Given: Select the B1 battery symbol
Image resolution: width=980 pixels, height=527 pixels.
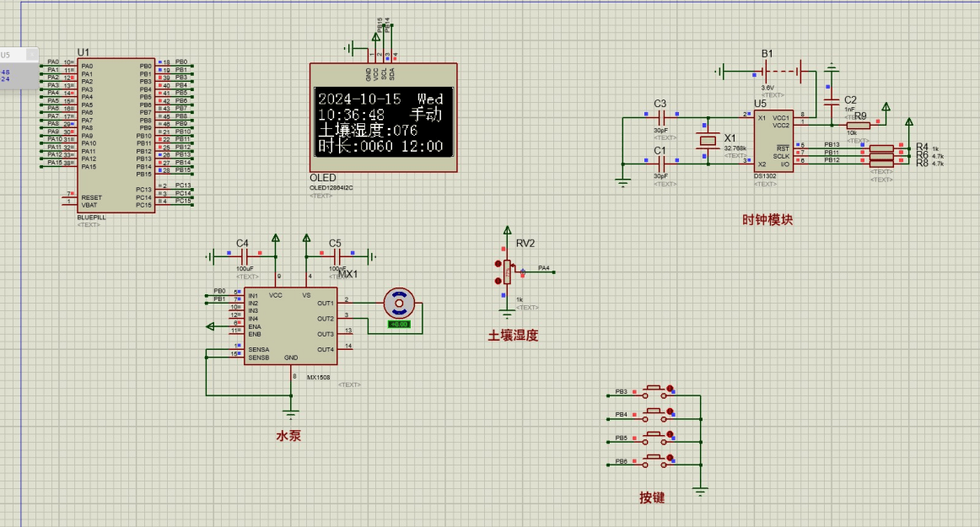Looking at the screenshot, I should [782, 71].
